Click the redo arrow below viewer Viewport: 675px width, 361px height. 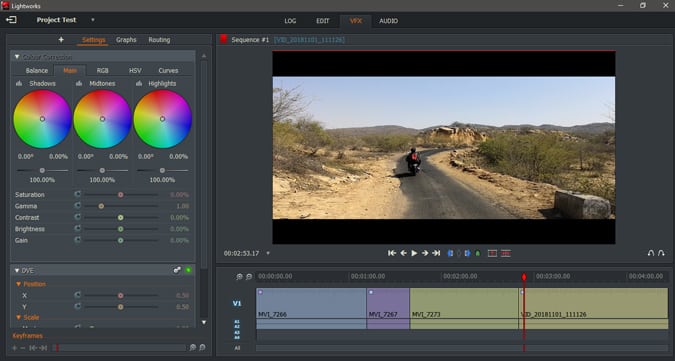tap(661, 253)
